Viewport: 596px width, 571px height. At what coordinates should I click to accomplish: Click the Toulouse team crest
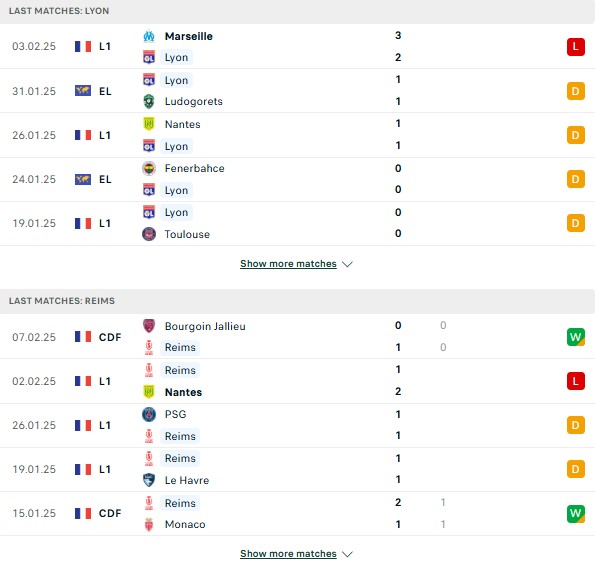click(x=149, y=234)
